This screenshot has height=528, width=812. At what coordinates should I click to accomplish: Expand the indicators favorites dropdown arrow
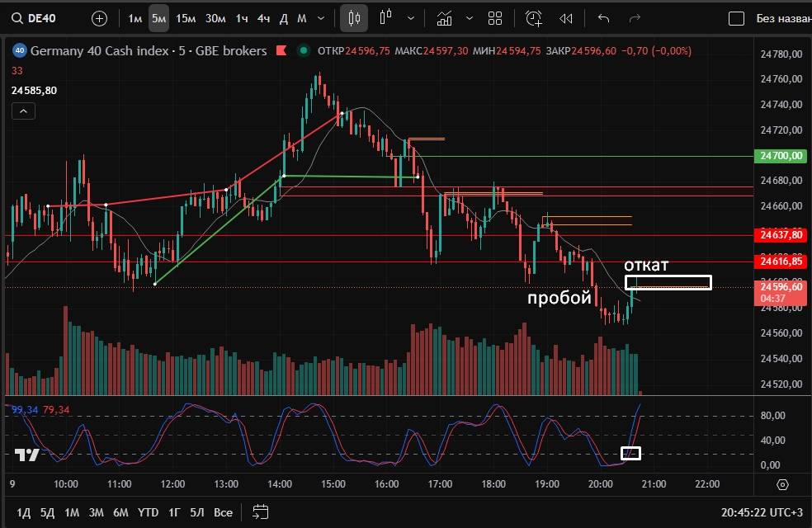pyautogui.click(x=470, y=18)
